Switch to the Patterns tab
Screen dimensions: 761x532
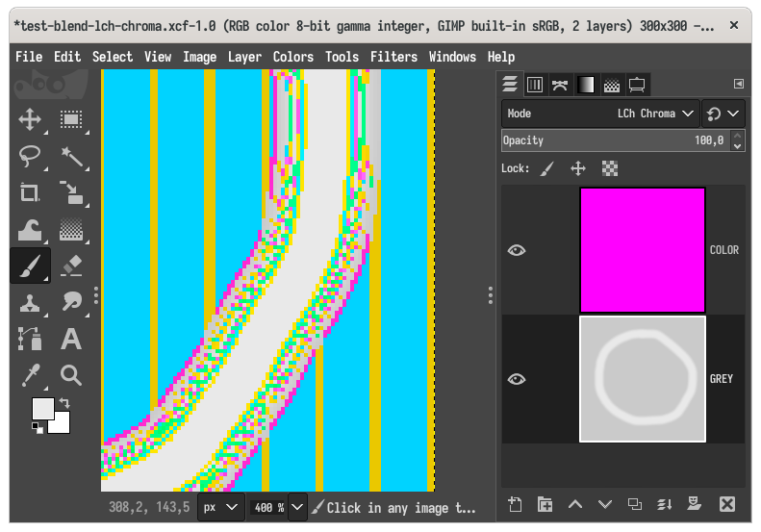(x=612, y=85)
